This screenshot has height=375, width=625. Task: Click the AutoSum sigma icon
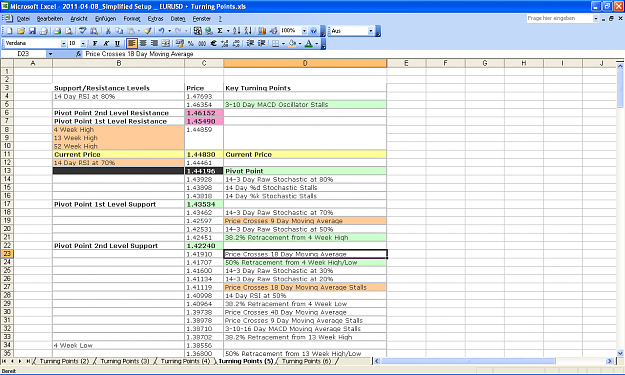pos(220,31)
